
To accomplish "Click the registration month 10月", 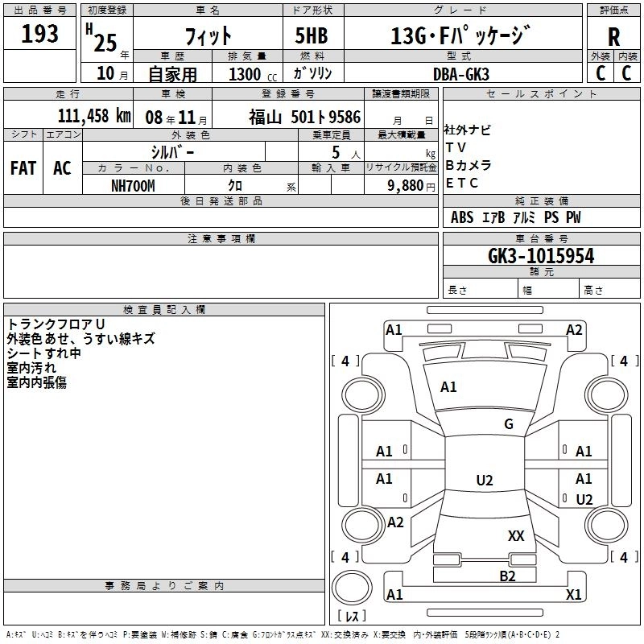I will [x=112, y=73].
